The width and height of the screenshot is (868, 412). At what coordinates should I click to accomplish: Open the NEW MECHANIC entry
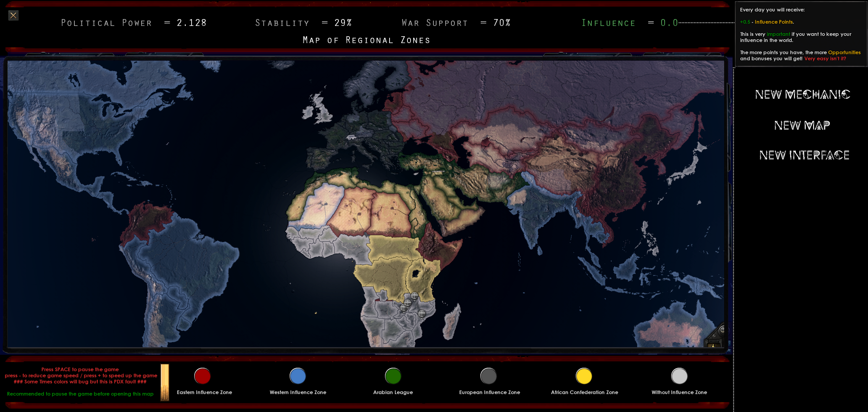[x=802, y=94]
